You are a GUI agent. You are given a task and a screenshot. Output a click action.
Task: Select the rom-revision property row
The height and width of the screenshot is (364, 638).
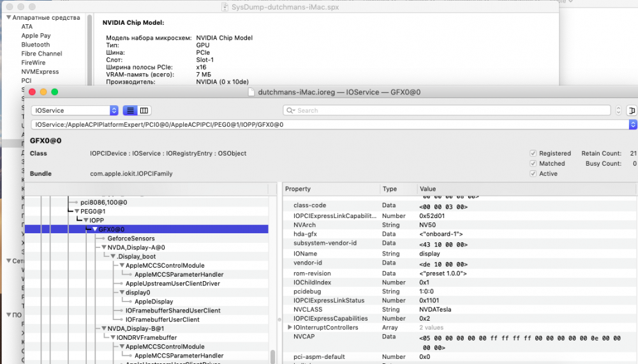[x=460, y=273]
